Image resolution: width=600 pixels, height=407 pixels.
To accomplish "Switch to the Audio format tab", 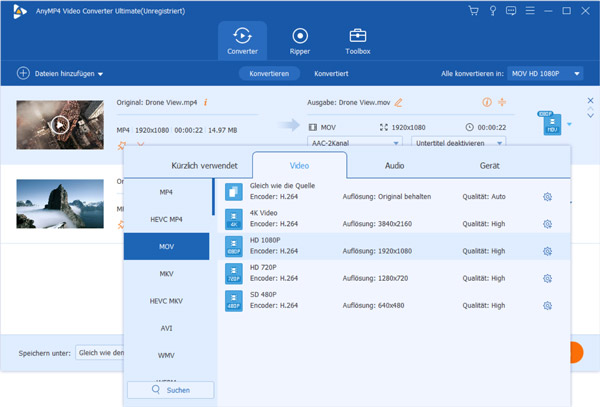I will (395, 166).
